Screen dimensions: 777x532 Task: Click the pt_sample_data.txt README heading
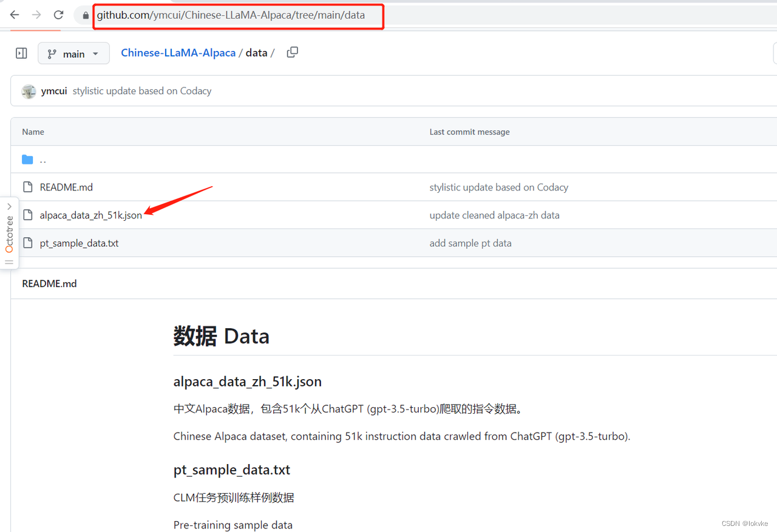[x=232, y=470]
